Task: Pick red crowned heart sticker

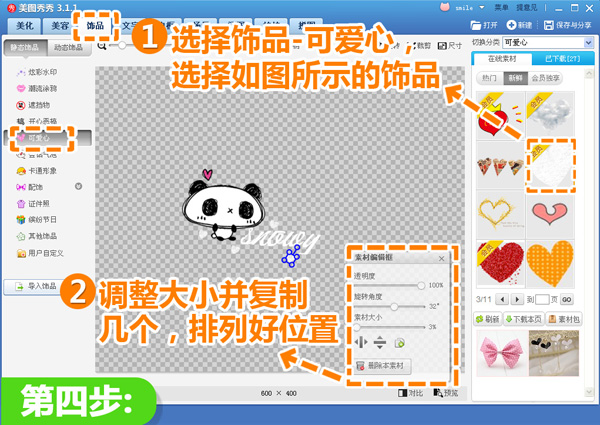Action: click(500, 115)
